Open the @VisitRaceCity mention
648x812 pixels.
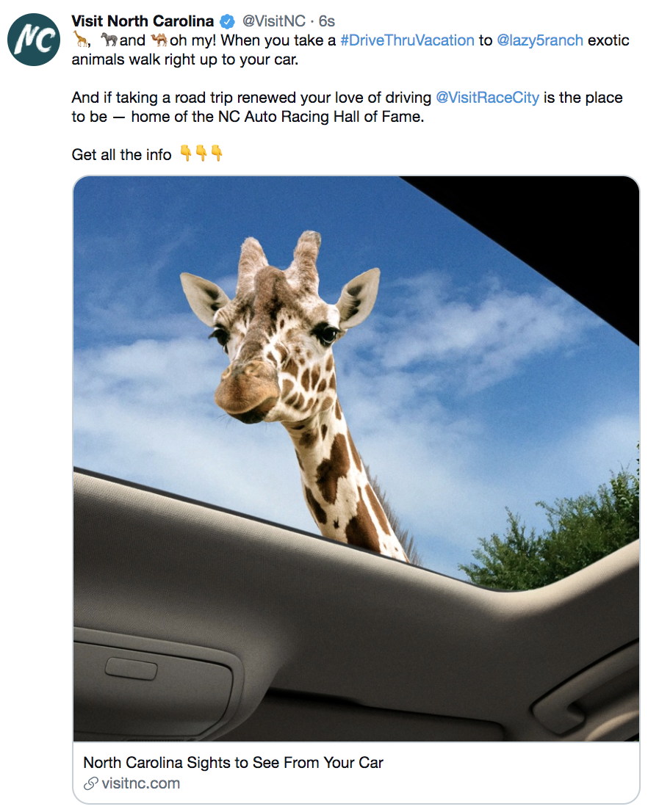point(487,98)
